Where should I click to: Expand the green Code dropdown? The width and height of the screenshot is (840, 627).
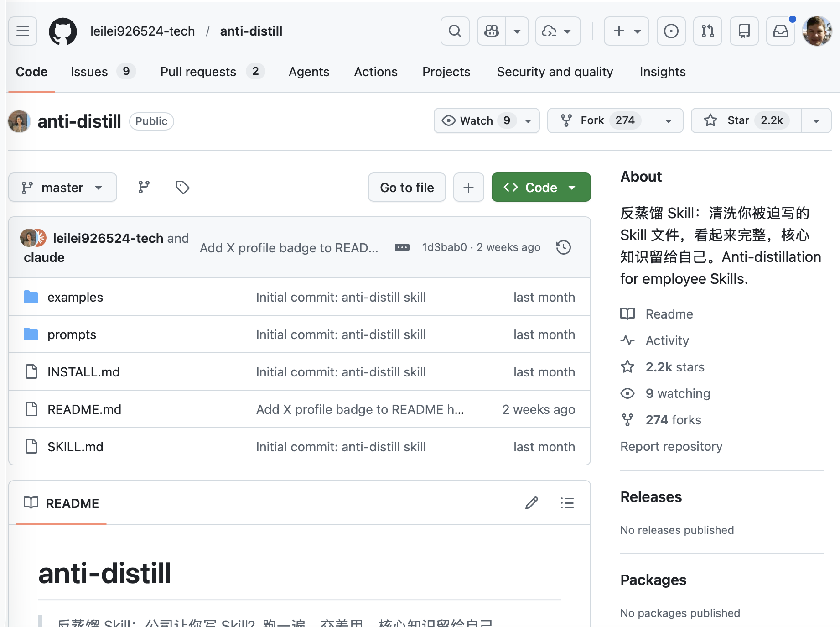[x=541, y=187]
